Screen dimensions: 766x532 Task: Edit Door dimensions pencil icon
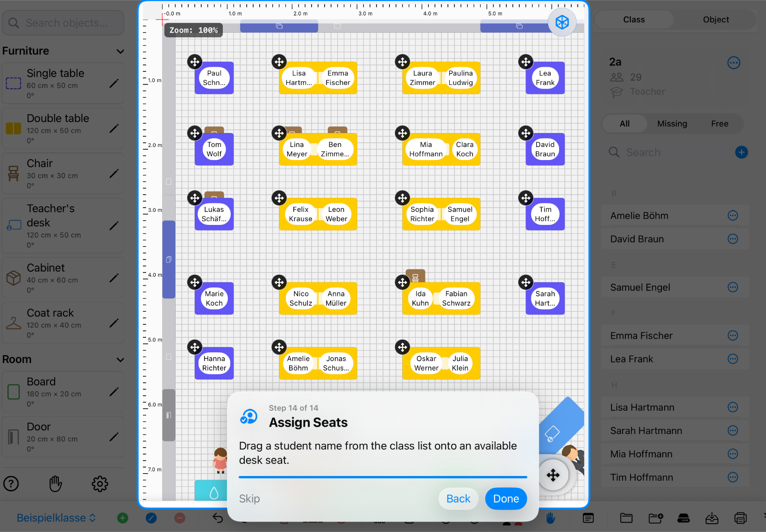pos(114,437)
